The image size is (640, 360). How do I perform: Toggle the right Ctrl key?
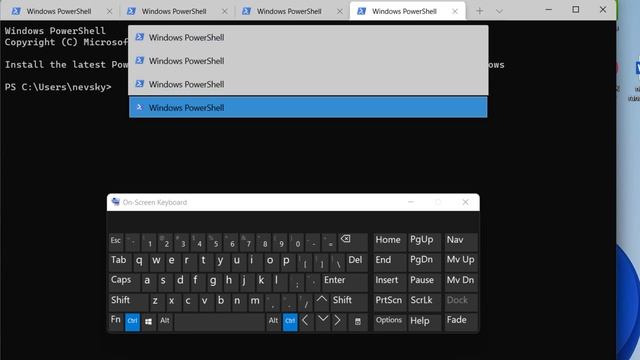[290, 322]
